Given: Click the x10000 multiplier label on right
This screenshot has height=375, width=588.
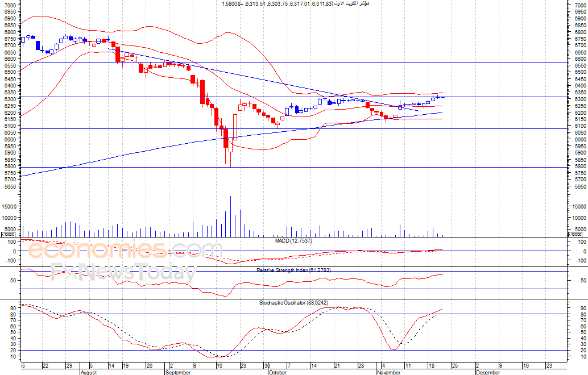Looking at the screenshot, I should coord(575,235).
